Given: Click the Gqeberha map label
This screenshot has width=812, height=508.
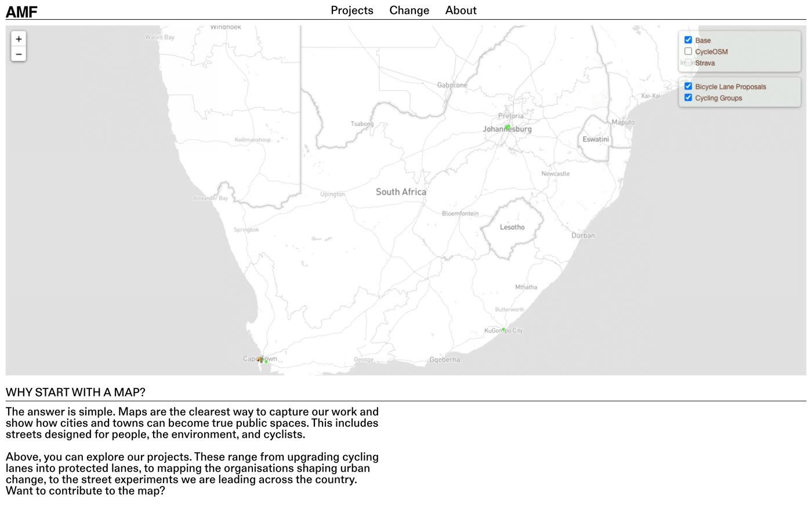Looking at the screenshot, I should point(445,360).
